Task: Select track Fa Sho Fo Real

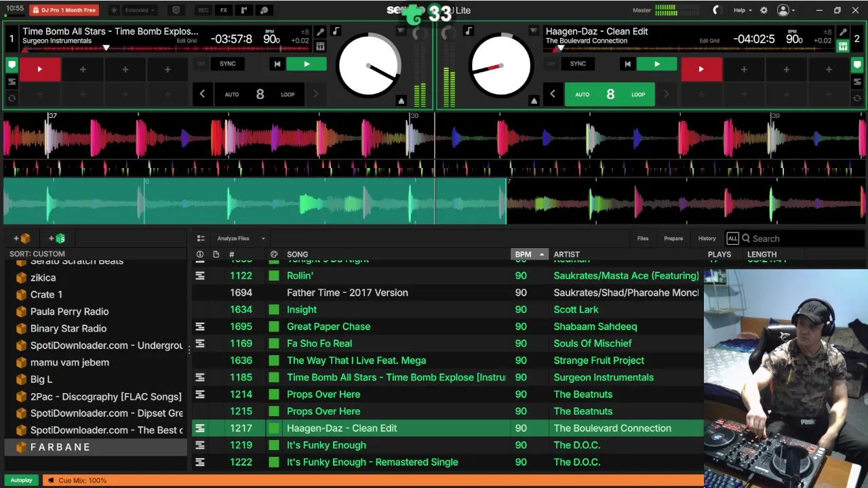Action: click(x=448, y=344)
